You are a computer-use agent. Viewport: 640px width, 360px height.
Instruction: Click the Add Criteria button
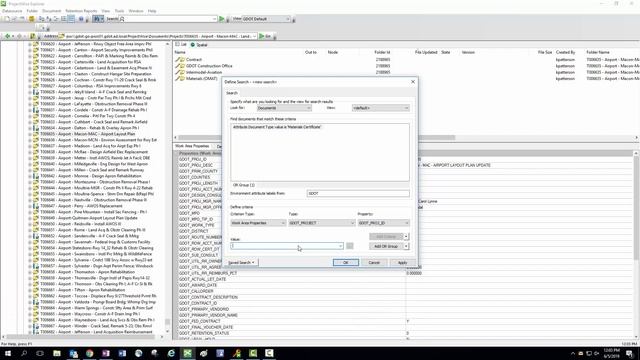[386, 236]
